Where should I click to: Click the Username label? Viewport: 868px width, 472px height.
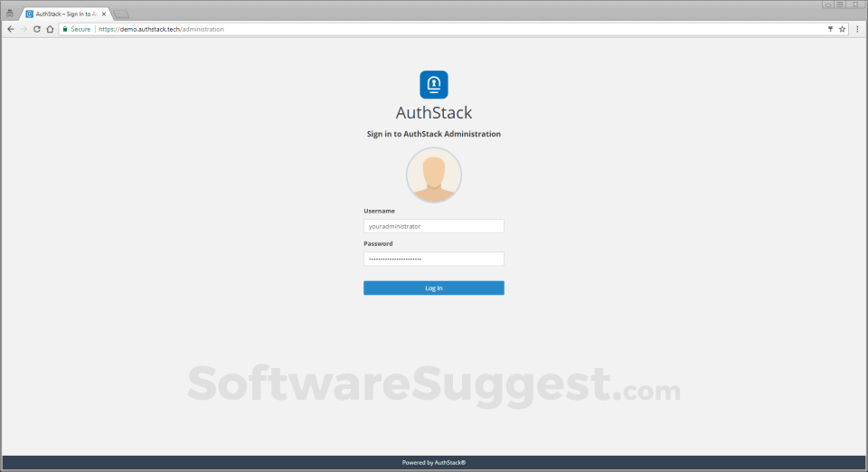[x=379, y=211]
